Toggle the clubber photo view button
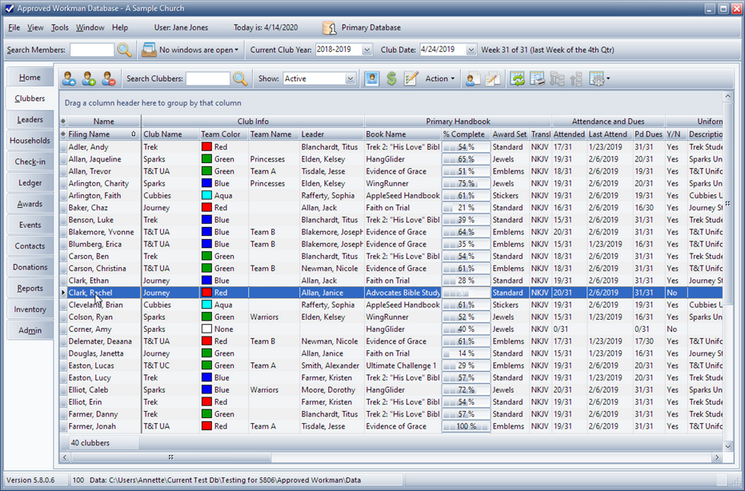Image resolution: width=745 pixels, height=491 pixels. click(371, 78)
